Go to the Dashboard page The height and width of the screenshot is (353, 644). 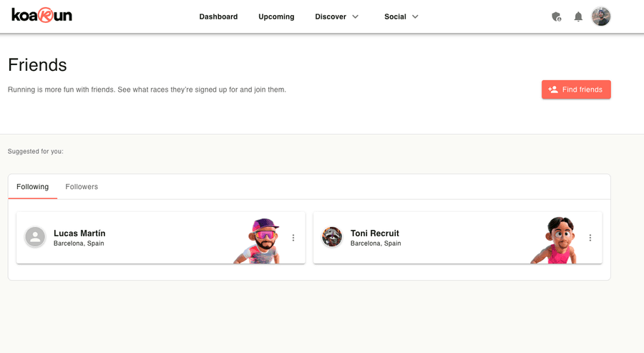click(x=218, y=16)
